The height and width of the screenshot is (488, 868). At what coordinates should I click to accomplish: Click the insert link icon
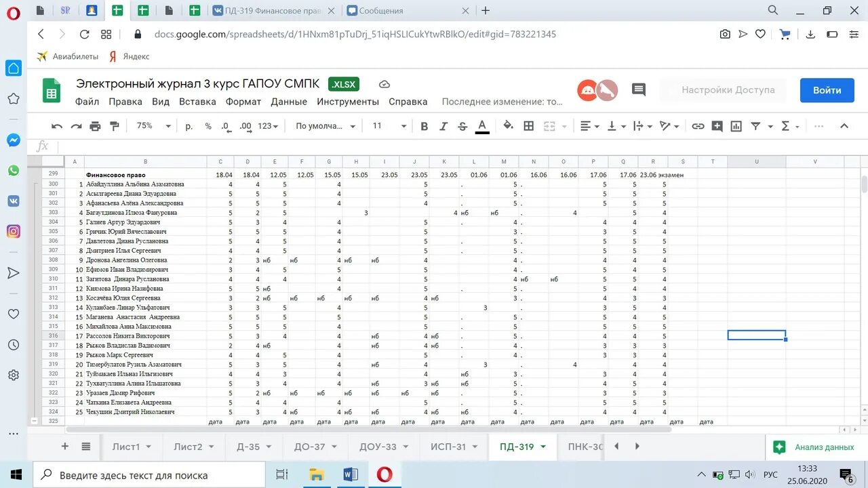tap(698, 126)
